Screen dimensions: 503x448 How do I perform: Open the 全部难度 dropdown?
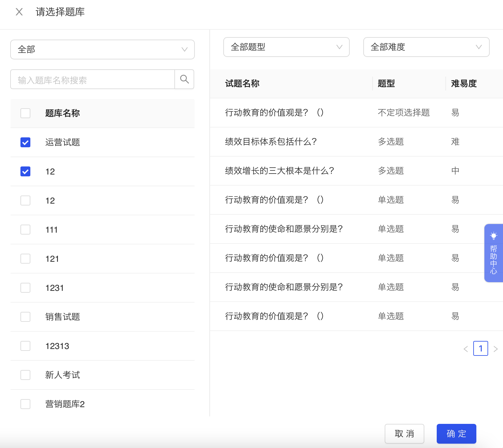[x=426, y=47]
